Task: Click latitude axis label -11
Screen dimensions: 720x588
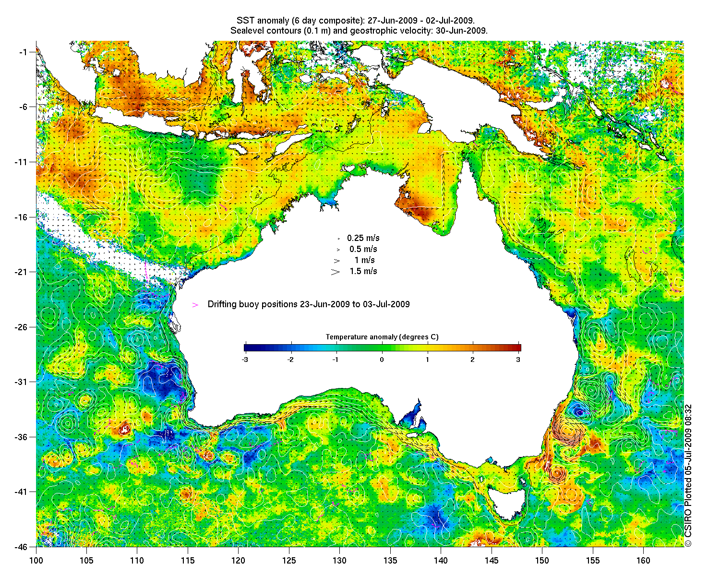Action: [22, 162]
